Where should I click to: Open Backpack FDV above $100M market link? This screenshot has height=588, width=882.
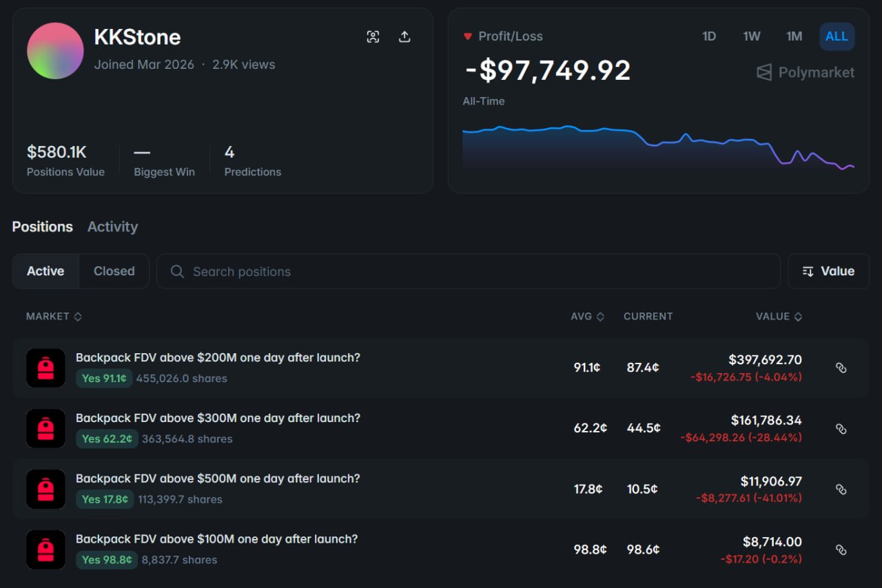coord(216,539)
